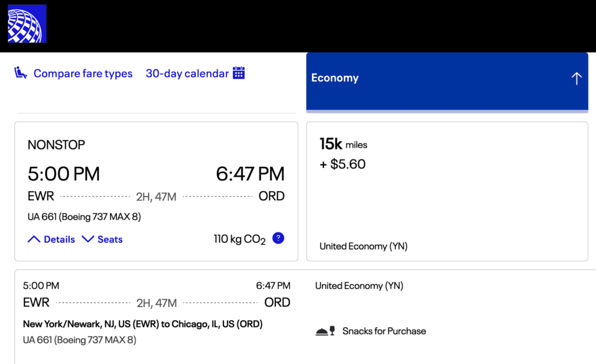
Task: Click the United Airlines globe logo
Action: click(27, 24)
